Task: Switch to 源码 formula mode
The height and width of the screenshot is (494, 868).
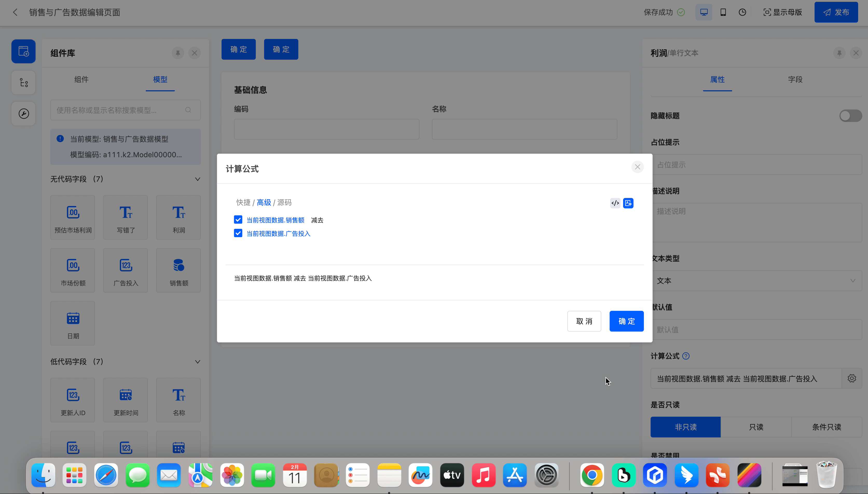Action: coord(284,203)
